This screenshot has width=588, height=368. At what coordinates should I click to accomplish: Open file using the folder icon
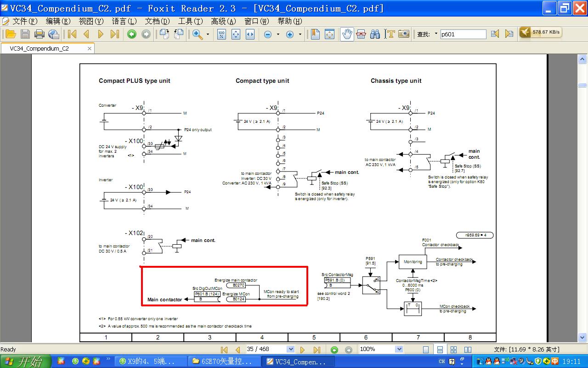(11, 34)
